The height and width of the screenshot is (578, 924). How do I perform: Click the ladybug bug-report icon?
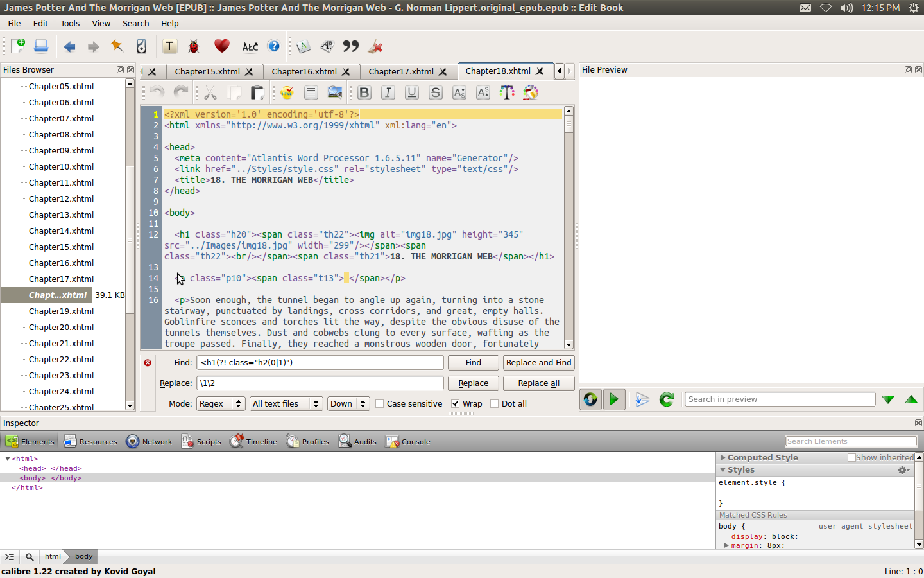194,46
